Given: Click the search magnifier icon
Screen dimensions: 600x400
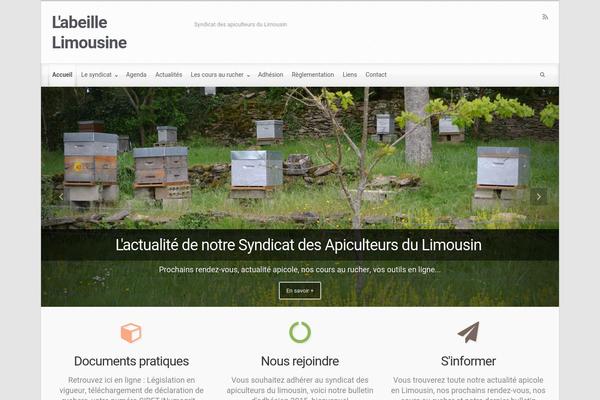Looking at the screenshot, I should [542, 75].
